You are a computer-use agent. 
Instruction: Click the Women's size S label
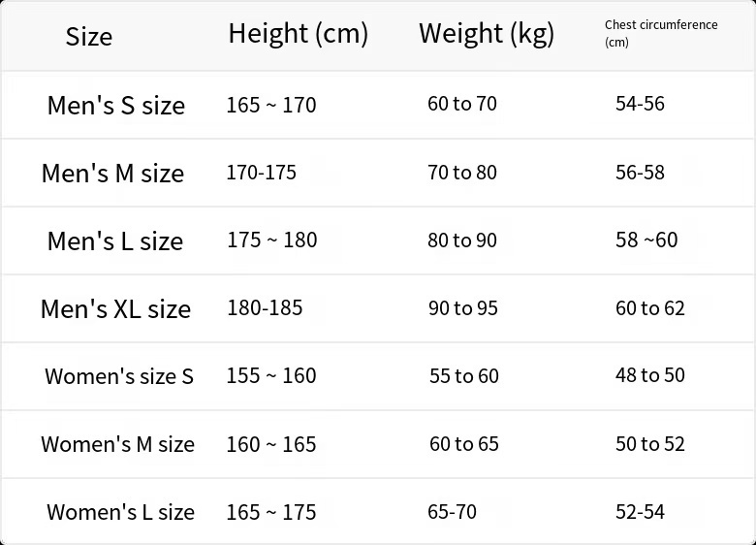(x=118, y=376)
